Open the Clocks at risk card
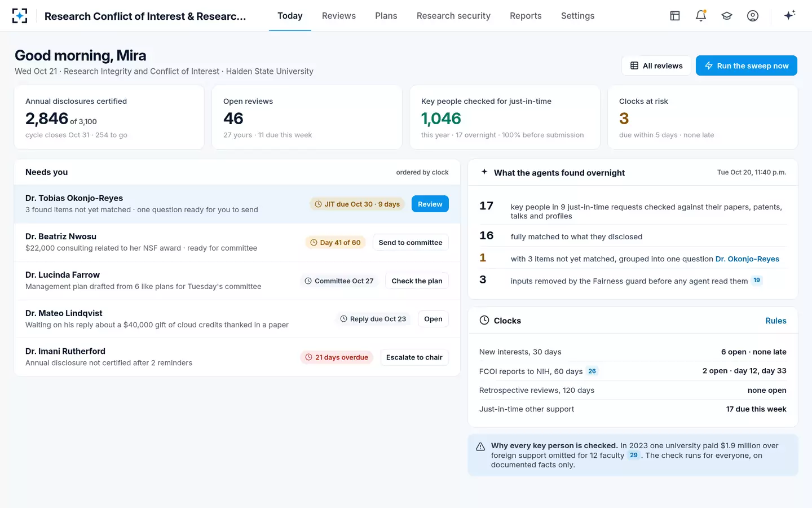812x508 pixels. (x=703, y=117)
